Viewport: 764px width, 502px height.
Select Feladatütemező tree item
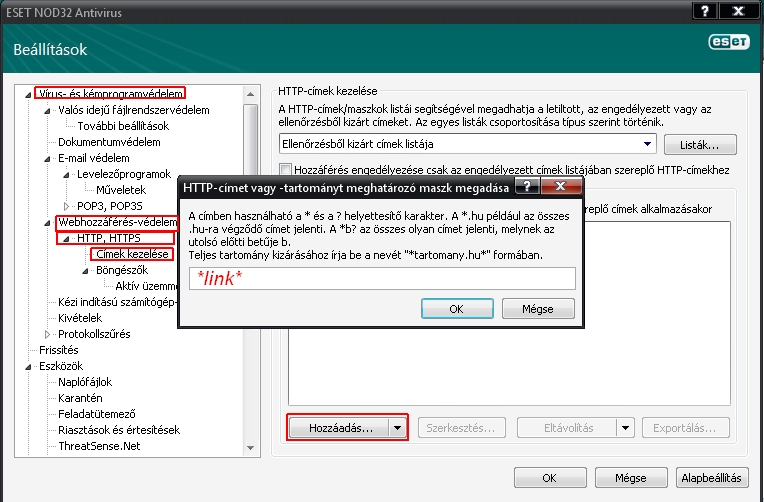pyautogui.click(x=96, y=414)
